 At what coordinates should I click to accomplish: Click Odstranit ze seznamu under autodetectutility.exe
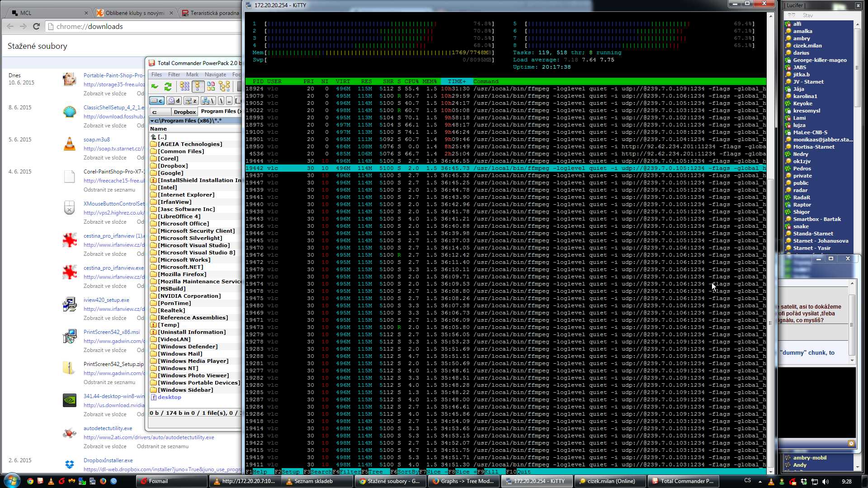pos(163,446)
